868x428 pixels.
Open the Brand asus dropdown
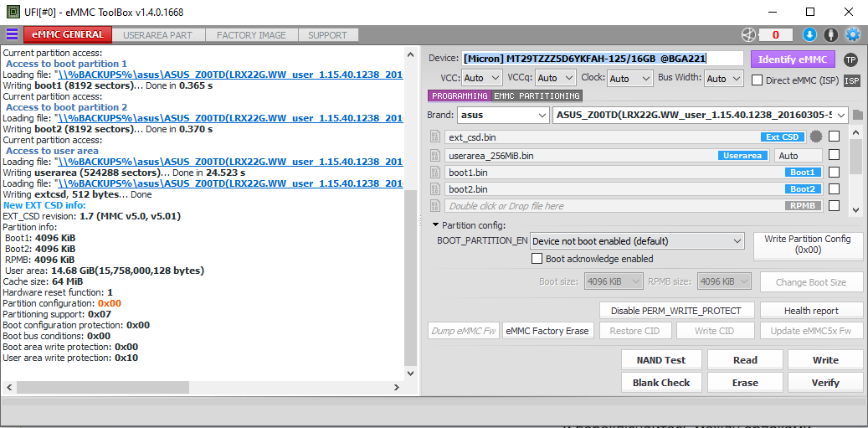click(x=503, y=116)
